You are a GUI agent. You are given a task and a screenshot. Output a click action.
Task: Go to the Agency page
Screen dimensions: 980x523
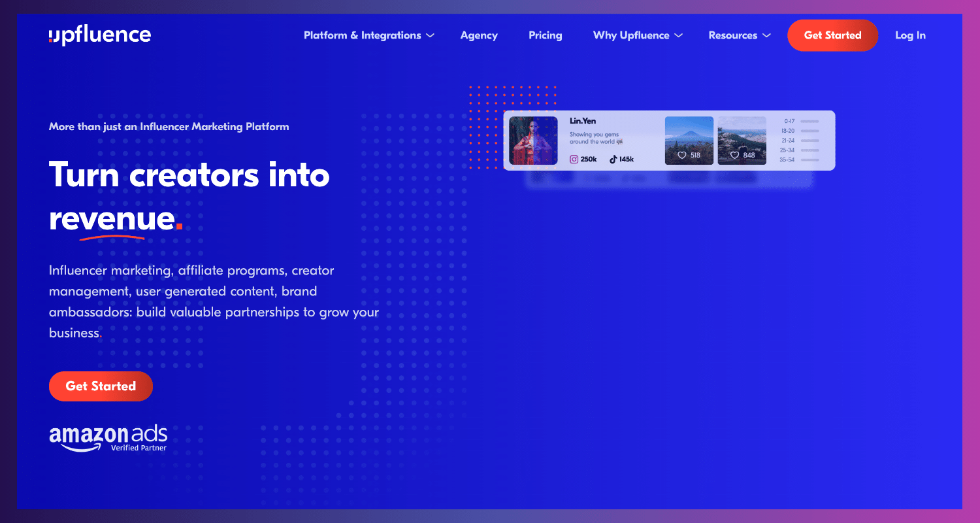pos(479,35)
